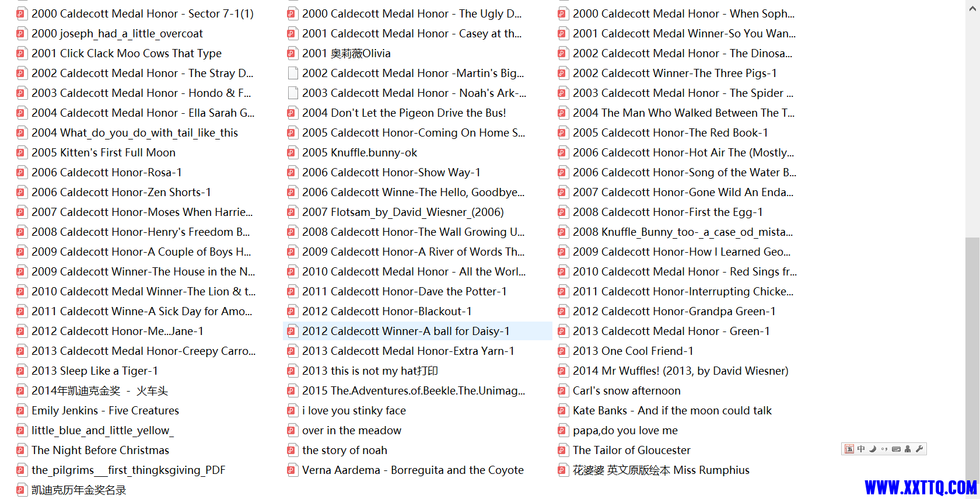Click PDF icon of papa,do you love me

562,430
